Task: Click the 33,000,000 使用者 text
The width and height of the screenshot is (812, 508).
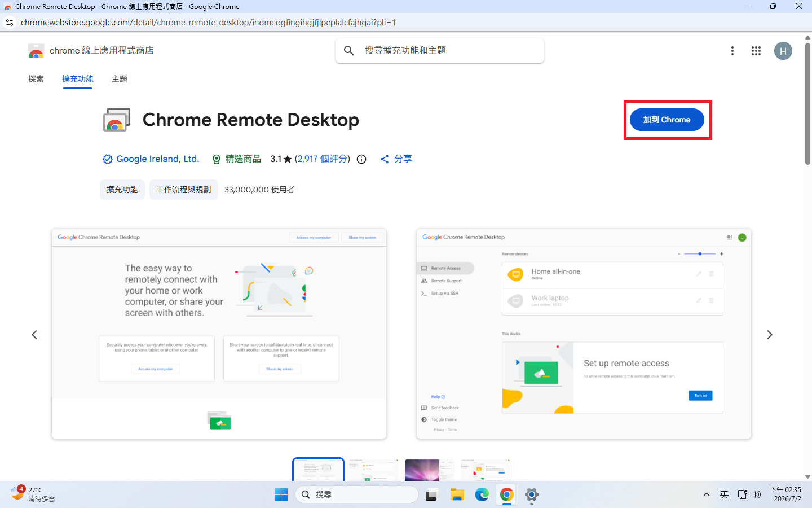Action: pos(259,190)
